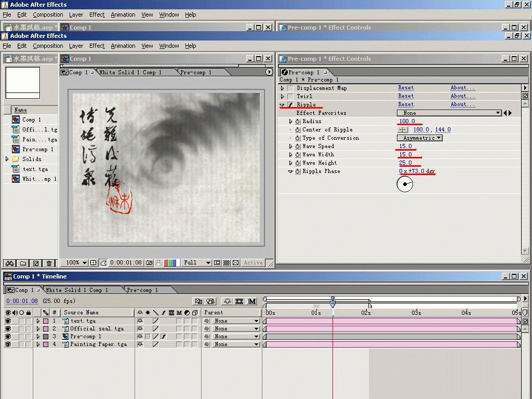
Task: Click the mask shape view icon in Comp window
Action: tap(103, 262)
